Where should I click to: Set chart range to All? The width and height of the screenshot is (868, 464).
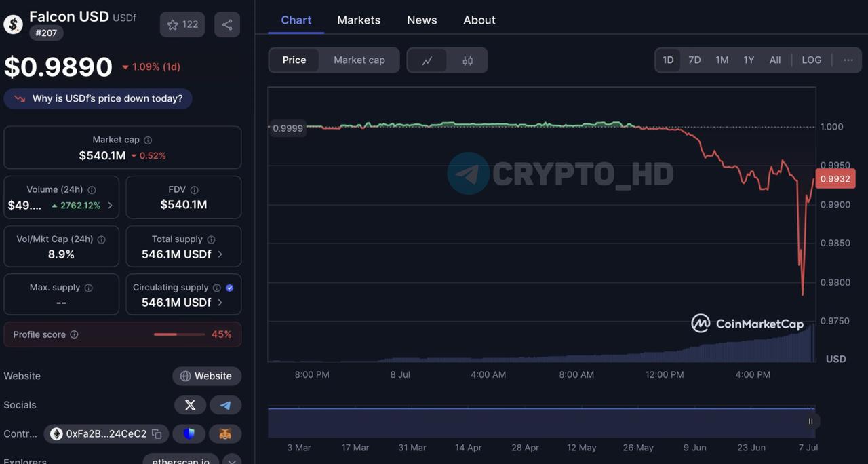[775, 60]
